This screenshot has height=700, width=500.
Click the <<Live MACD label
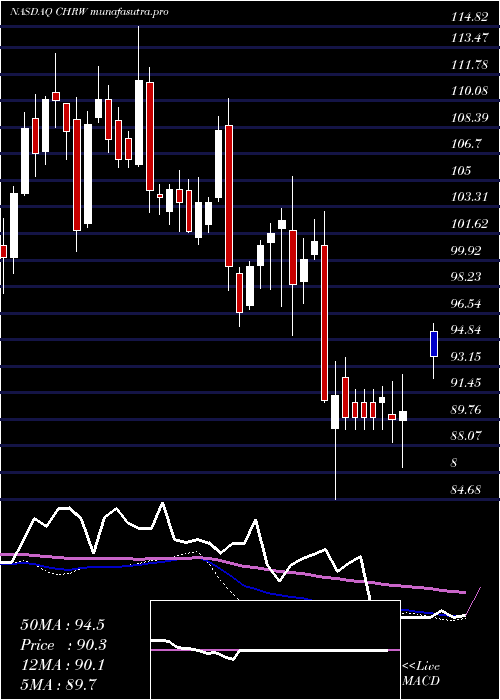[421, 674]
